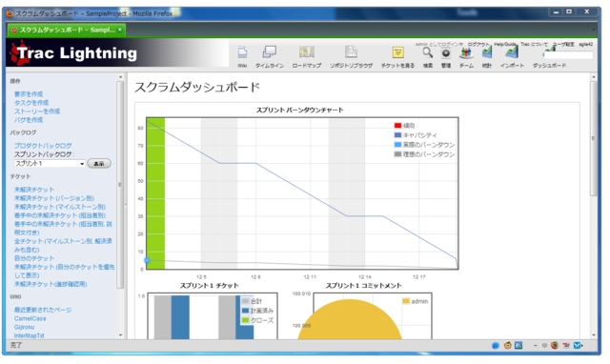Click the yellow admin legend swatch in commitment chart
610x364 pixels.
[x=406, y=301]
